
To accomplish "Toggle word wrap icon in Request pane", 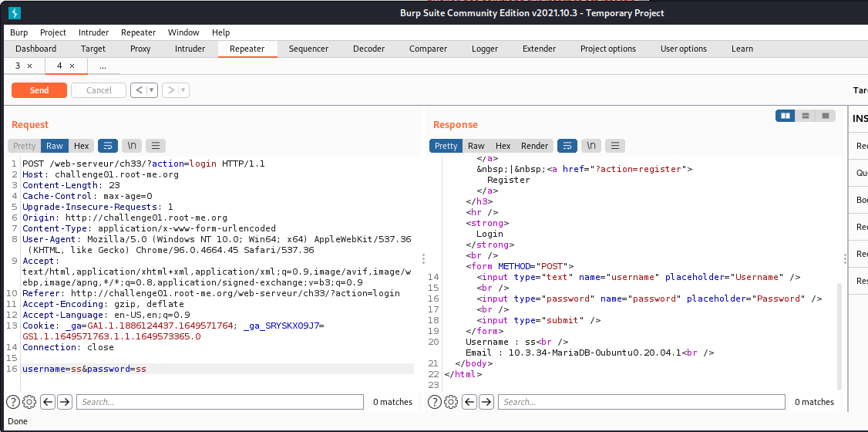I will pos(108,146).
